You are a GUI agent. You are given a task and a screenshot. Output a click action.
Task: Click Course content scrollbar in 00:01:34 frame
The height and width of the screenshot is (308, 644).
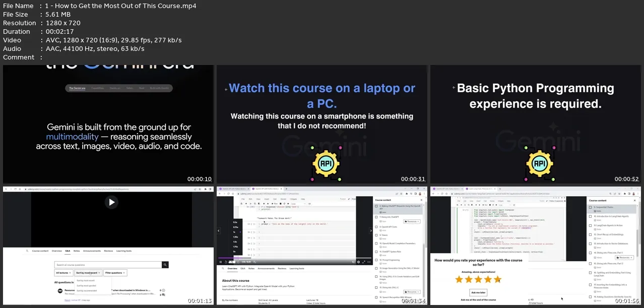click(x=424, y=271)
